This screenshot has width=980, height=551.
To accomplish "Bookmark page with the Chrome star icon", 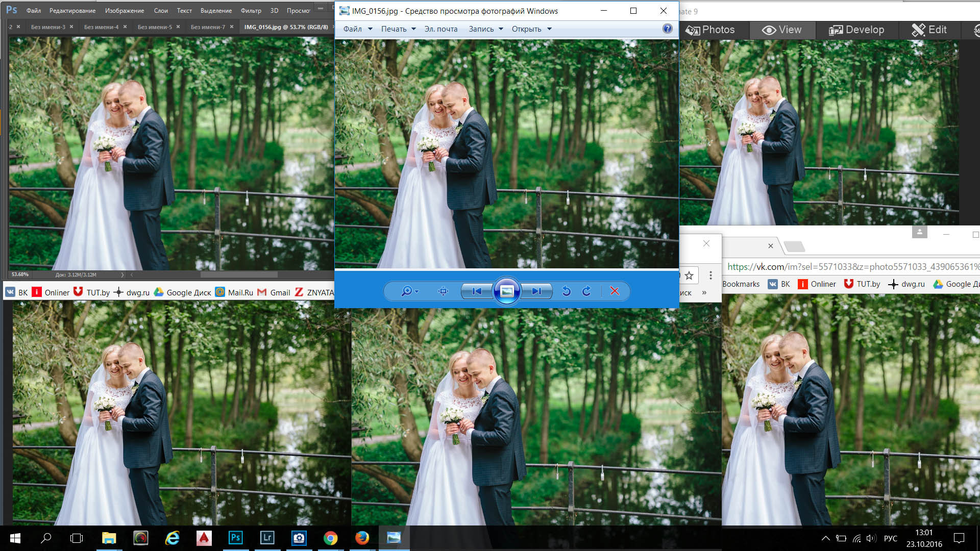I will coord(689,276).
